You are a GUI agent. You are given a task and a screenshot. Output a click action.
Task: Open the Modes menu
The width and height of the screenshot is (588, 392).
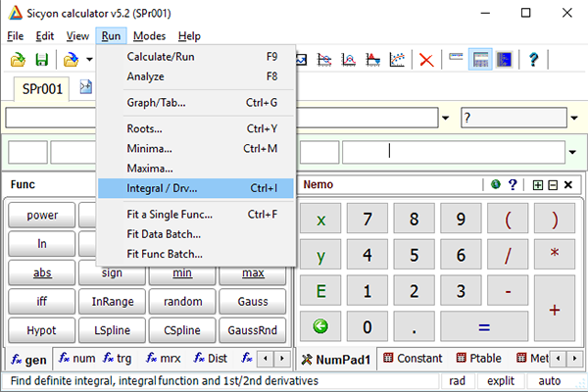tap(149, 36)
